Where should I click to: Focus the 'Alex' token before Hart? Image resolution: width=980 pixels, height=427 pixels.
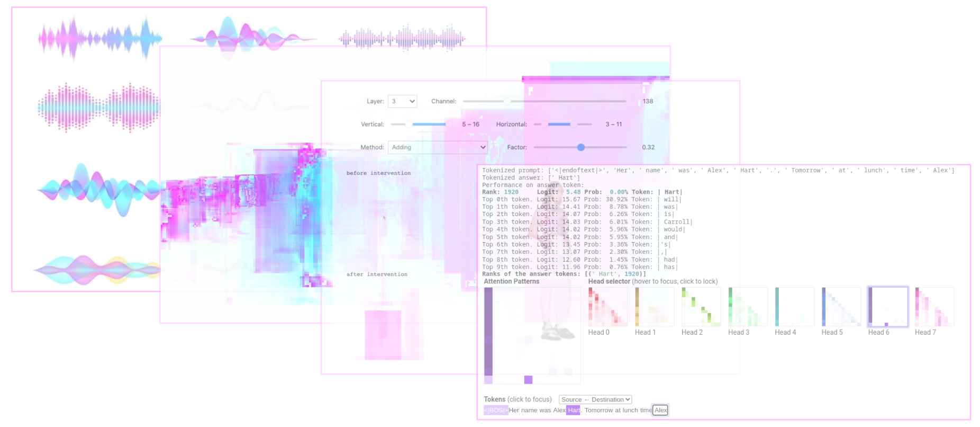pyautogui.click(x=559, y=410)
